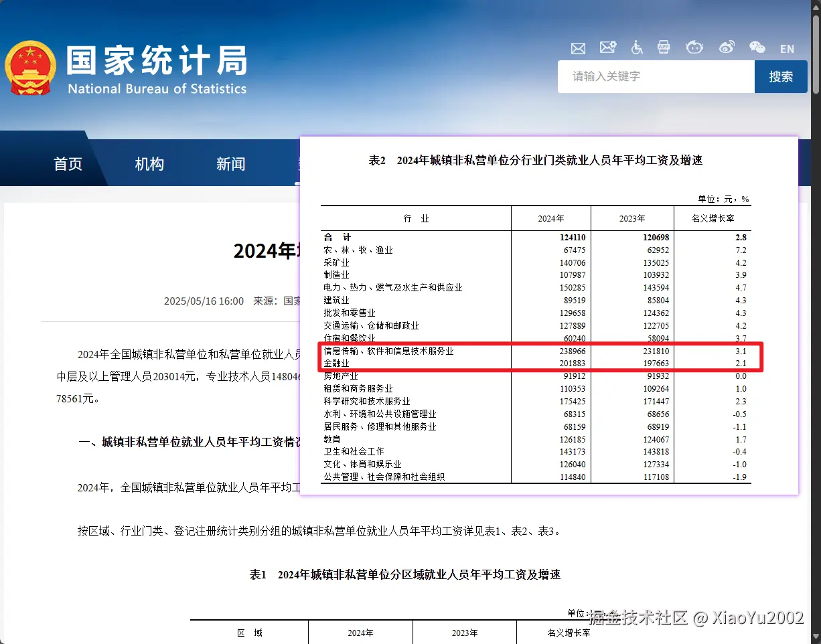Click the 区域 header in 表1
The image size is (821, 644).
pos(249,633)
